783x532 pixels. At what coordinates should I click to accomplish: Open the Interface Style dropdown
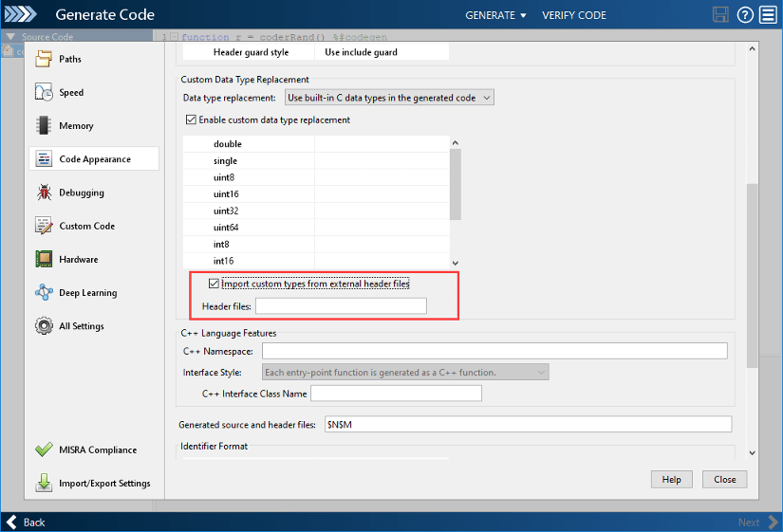tap(405, 373)
